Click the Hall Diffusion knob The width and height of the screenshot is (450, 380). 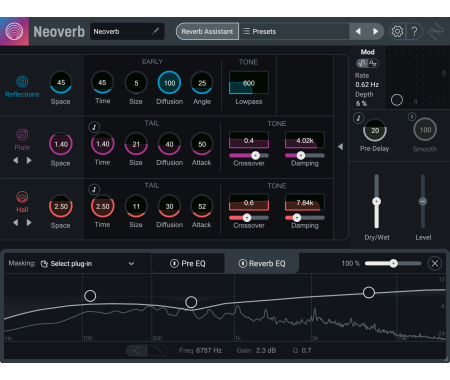tap(169, 206)
